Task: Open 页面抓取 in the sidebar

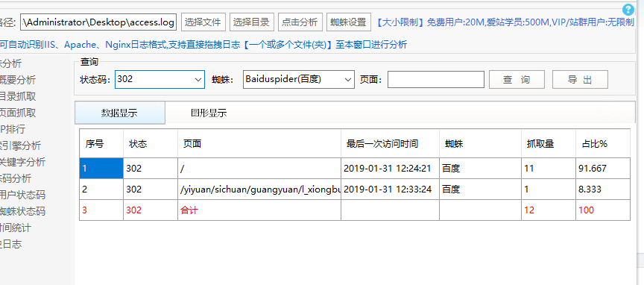Action: pos(18,113)
